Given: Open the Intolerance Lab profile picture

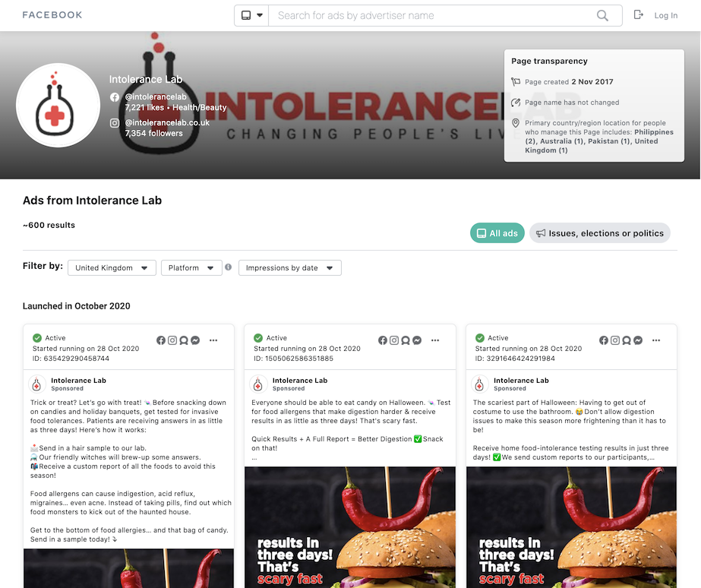Looking at the screenshot, I should click(x=58, y=105).
